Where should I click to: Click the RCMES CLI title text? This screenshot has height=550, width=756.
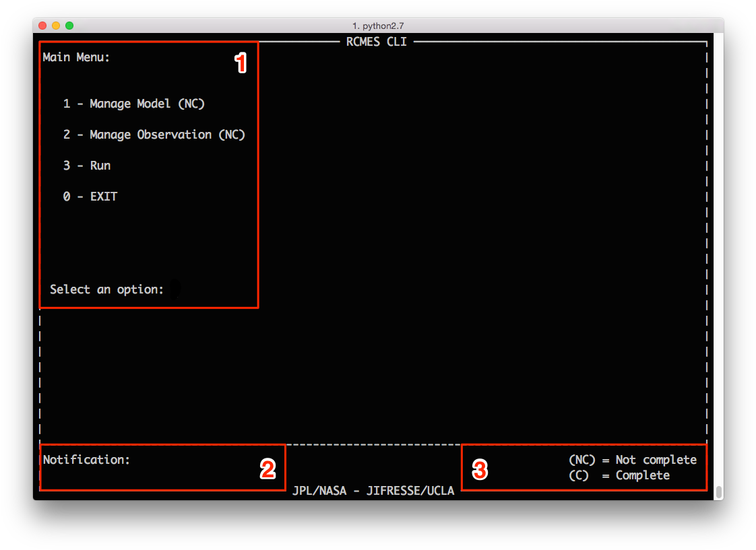376,41
